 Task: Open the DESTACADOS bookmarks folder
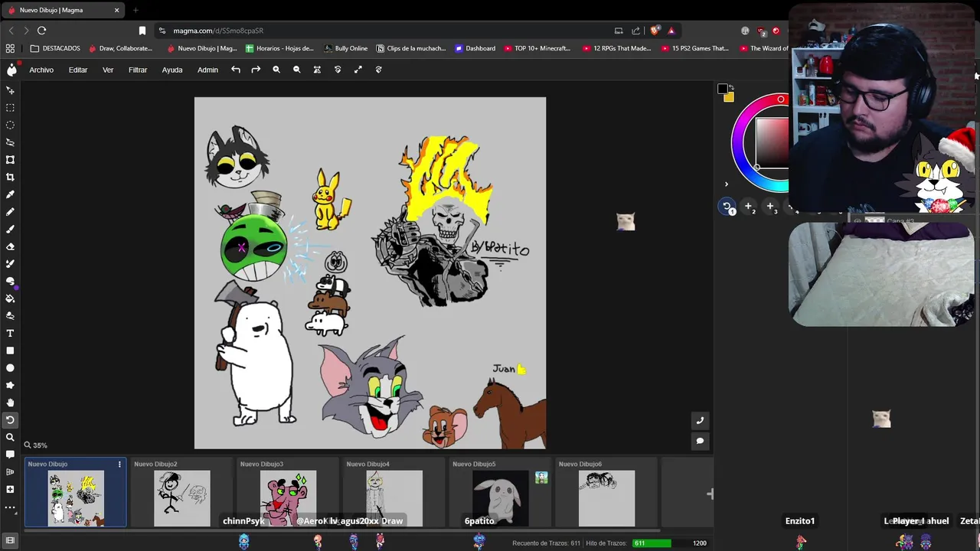(55, 48)
